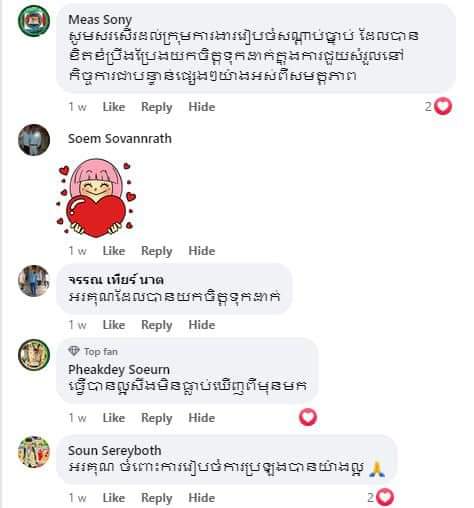
Task: Reply to Soem Sovannrath's sticker comment
Action: (157, 251)
